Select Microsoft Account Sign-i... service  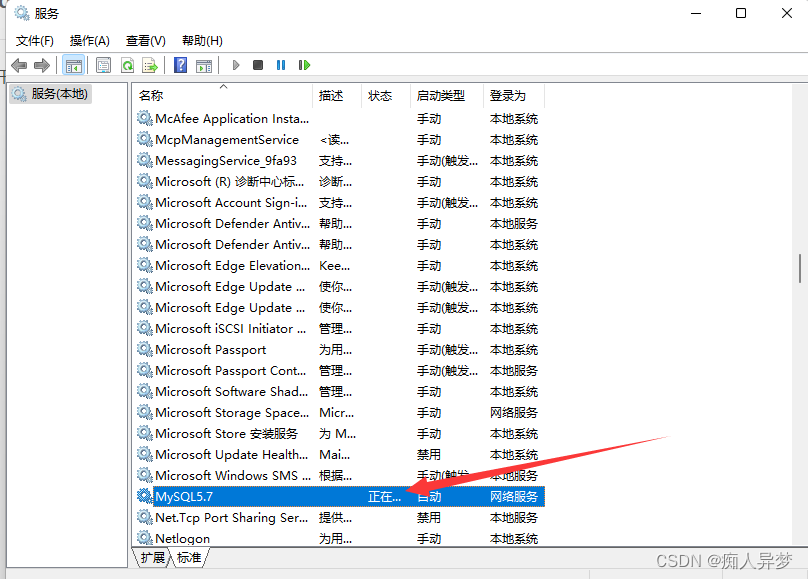click(x=340, y=202)
